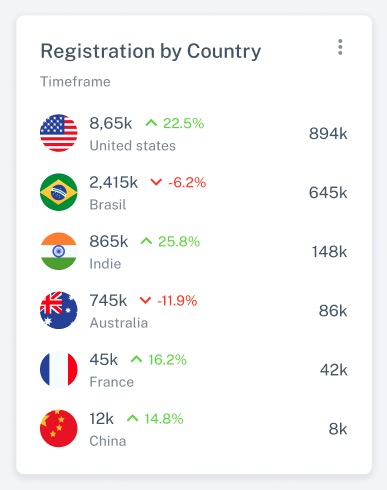
Task: Click the green up arrow beside 22.5%
Action: coord(151,123)
